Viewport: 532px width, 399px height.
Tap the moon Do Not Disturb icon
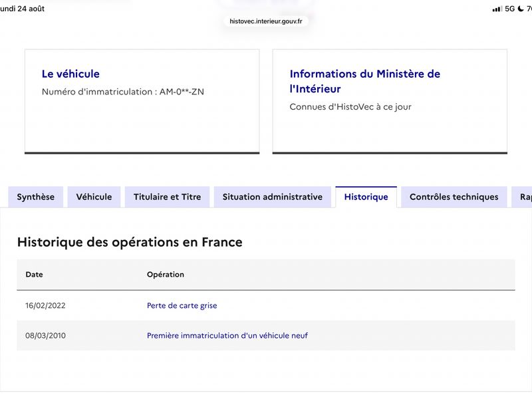coord(521,9)
